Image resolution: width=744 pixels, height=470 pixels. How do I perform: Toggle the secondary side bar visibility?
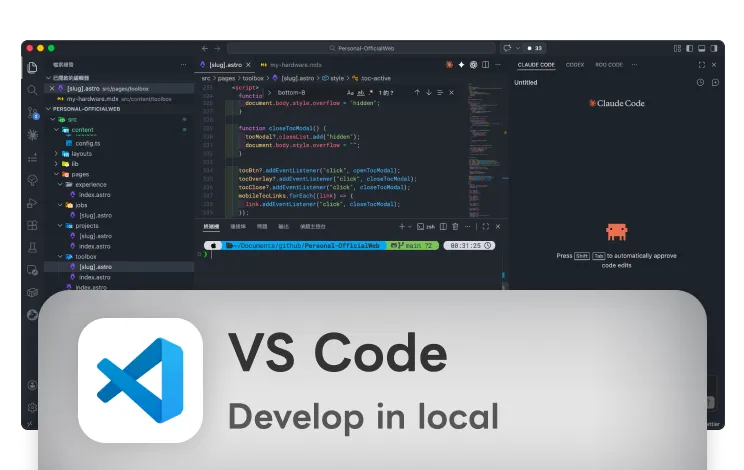pos(714,48)
